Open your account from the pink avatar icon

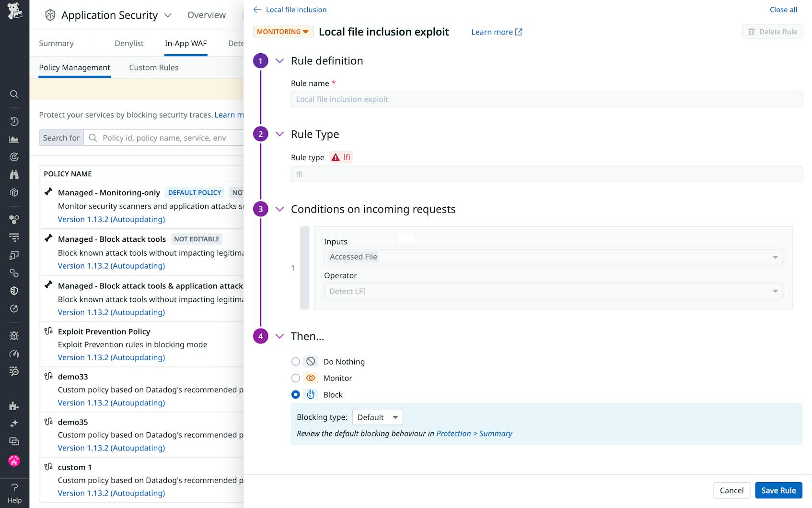coord(14,461)
